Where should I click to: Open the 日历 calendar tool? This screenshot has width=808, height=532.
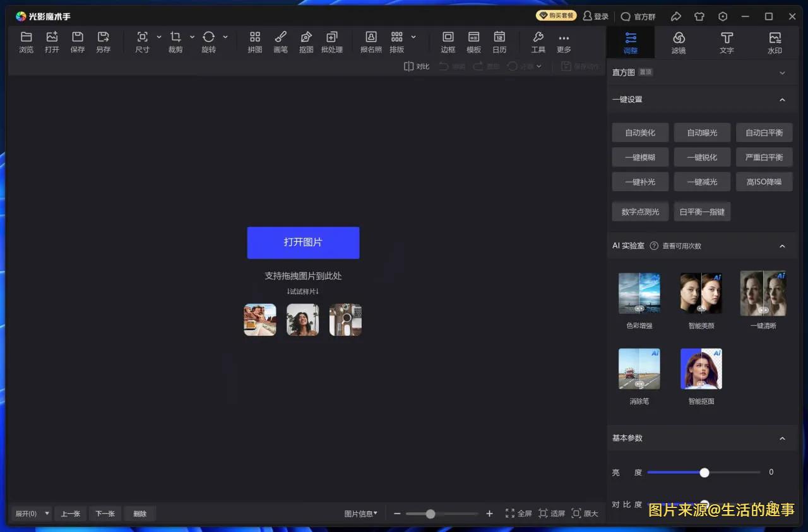(x=499, y=42)
